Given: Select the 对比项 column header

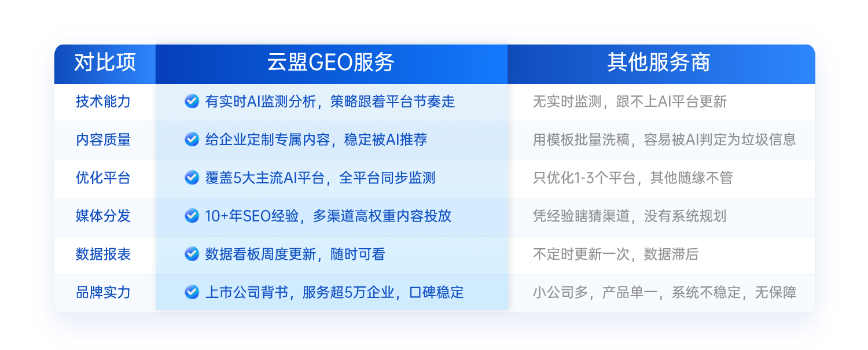Looking at the screenshot, I should click(x=105, y=63).
